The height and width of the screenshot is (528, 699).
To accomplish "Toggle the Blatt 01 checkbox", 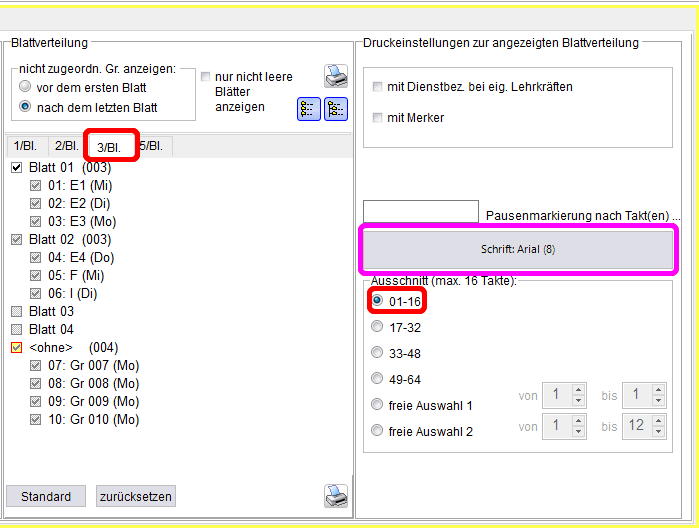I will pyautogui.click(x=16, y=168).
